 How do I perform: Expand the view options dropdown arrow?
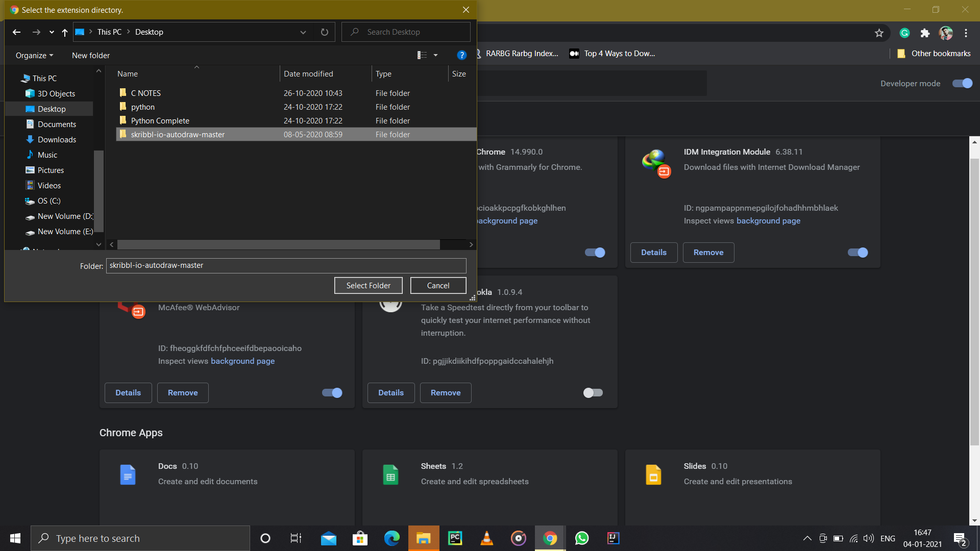[436, 55]
